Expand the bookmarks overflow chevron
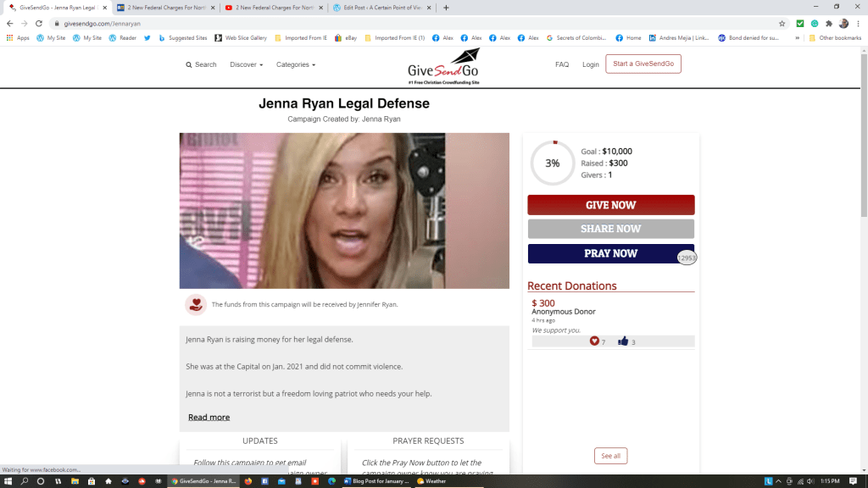Viewport: 868px width, 488px height. pyautogui.click(x=797, y=38)
